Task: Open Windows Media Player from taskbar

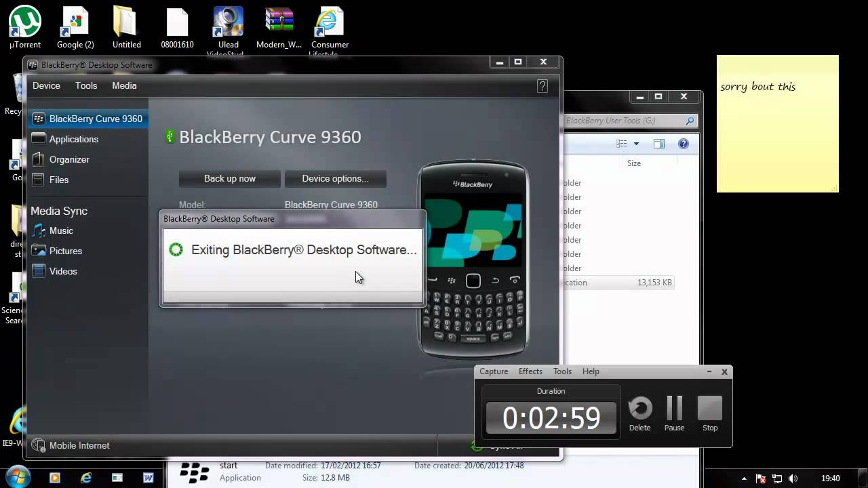Action: [x=55, y=478]
